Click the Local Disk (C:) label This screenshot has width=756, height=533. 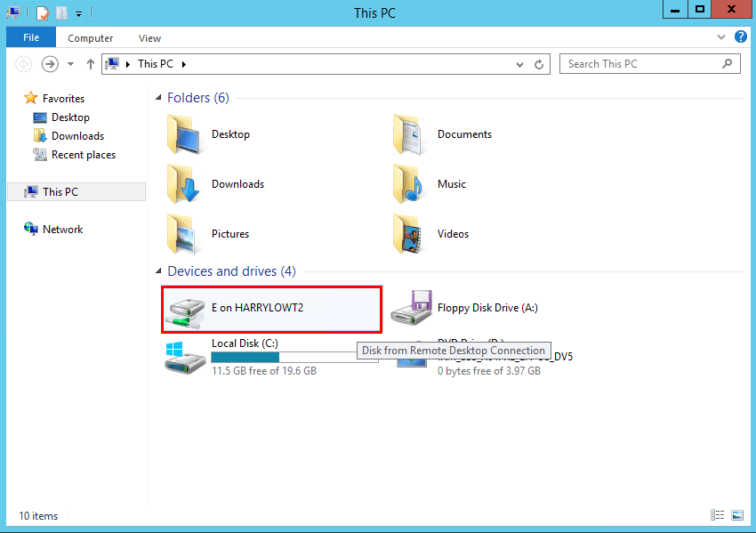[245, 343]
